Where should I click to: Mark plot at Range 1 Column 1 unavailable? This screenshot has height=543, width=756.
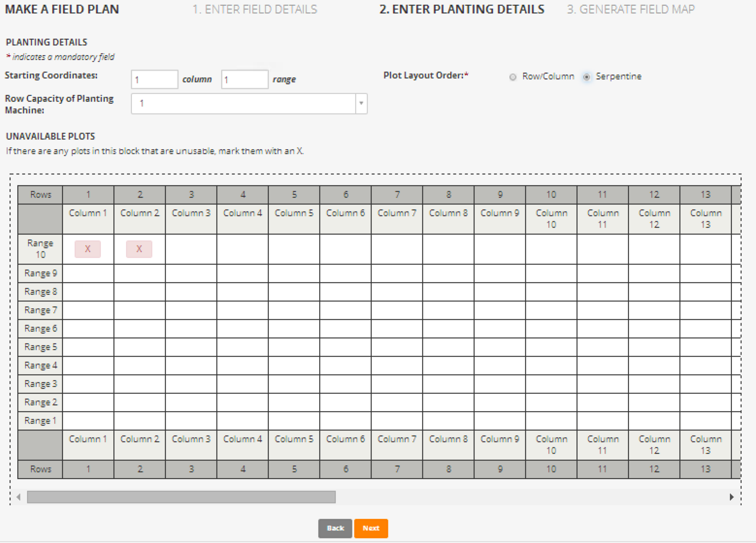point(88,421)
